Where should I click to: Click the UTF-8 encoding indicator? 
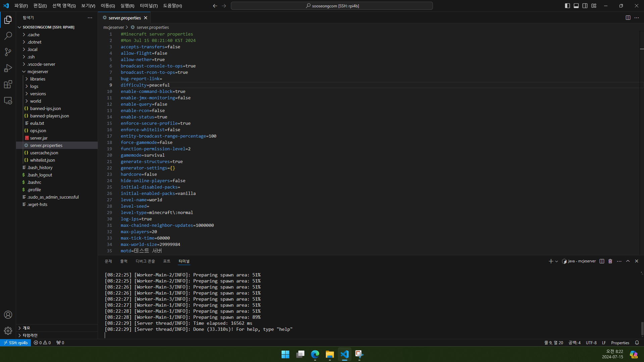(x=591, y=343)
